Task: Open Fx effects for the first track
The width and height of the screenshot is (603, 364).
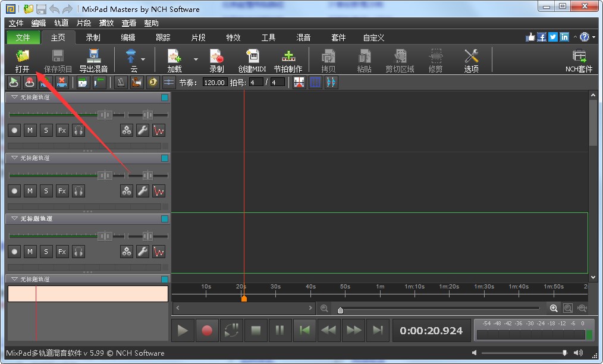Action: [x=62, y=130]
